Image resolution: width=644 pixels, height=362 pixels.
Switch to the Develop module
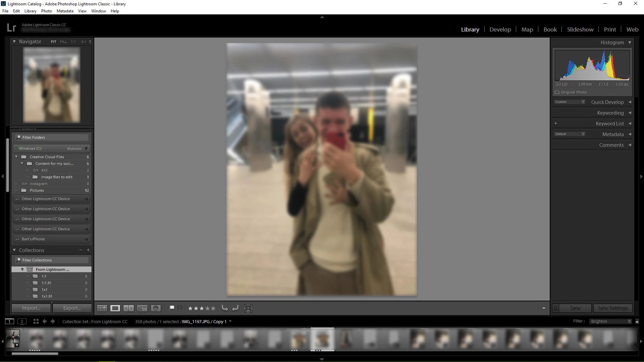[500, 29]
